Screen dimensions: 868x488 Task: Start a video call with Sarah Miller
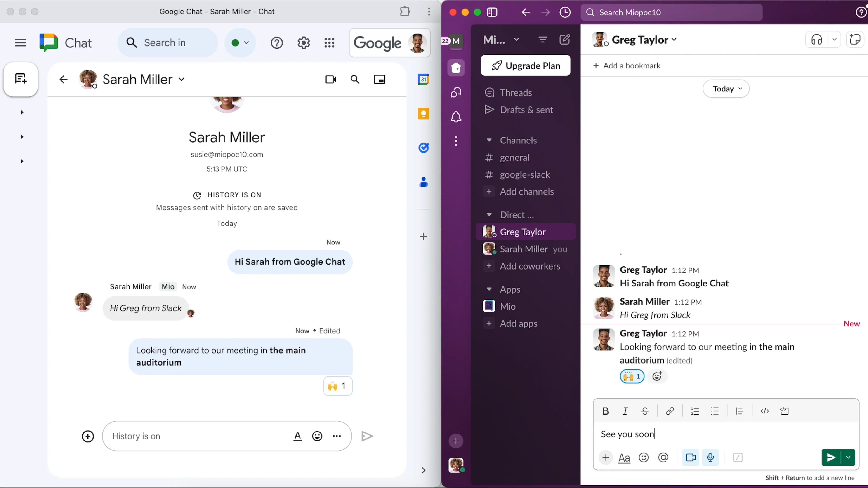click(x=330, y=80)
